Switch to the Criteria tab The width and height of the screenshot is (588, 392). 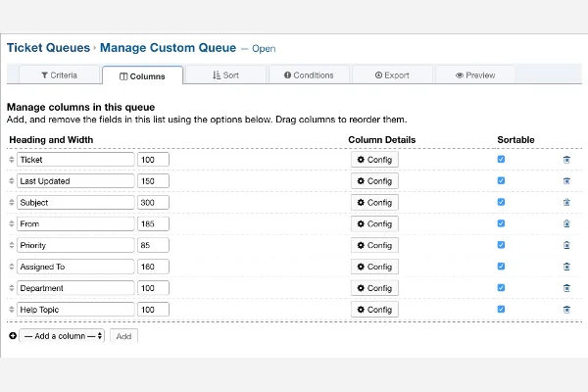(59, 75)
